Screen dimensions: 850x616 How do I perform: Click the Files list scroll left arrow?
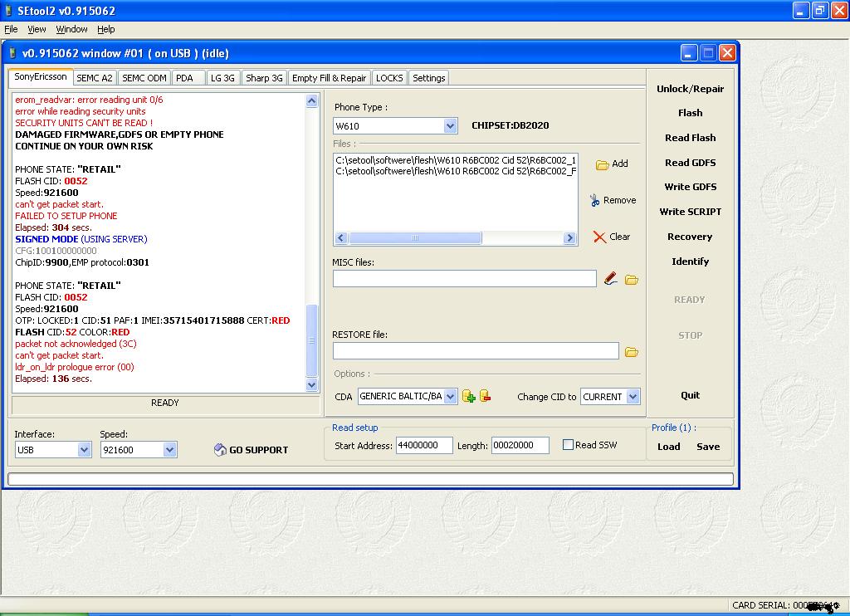[341, 238]
